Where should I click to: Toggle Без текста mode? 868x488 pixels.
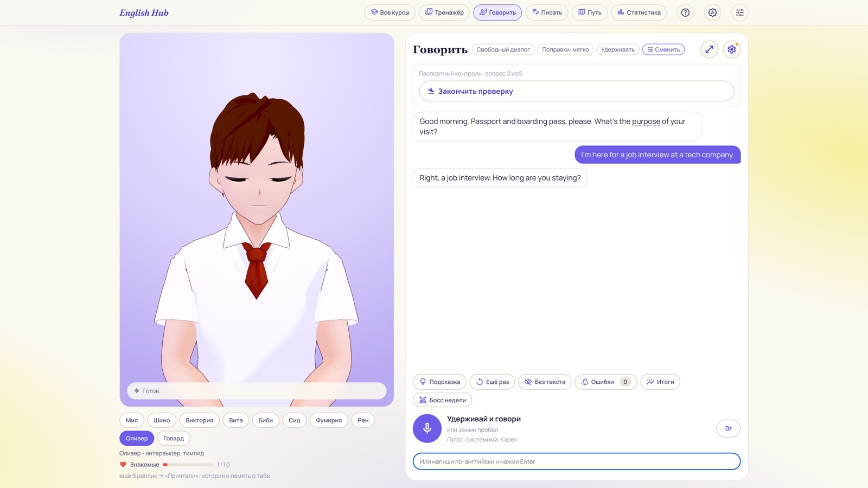[545, 382]
